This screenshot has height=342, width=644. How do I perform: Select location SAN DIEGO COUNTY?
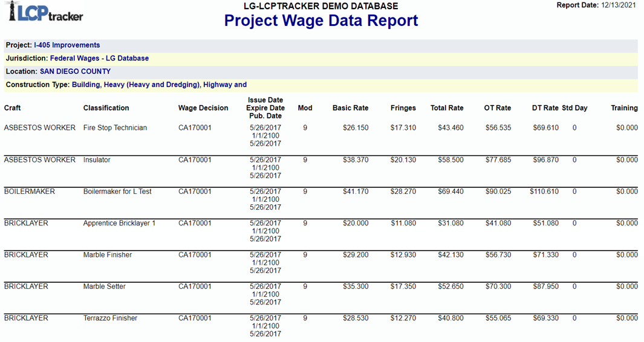(x=75, y=71)
